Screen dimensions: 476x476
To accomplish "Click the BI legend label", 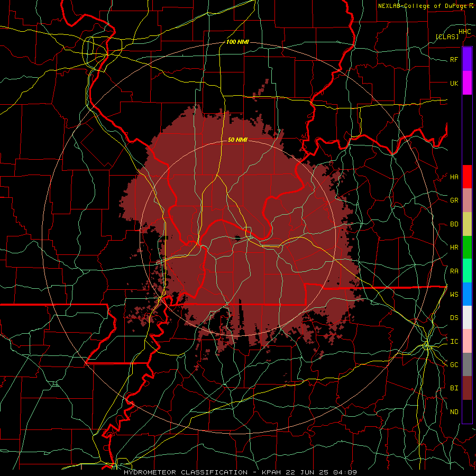I will click(454, 388).
